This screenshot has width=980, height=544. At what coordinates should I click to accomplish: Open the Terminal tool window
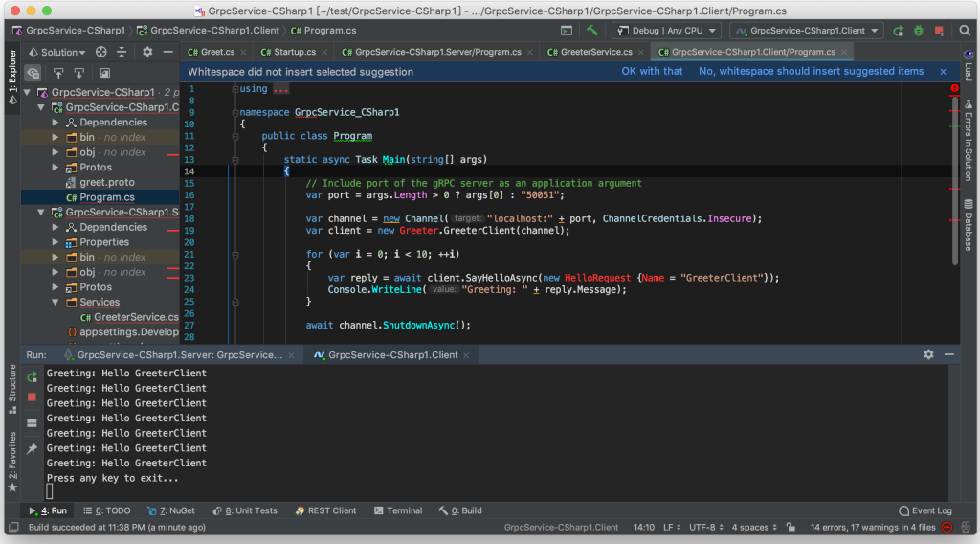[398, 510]
